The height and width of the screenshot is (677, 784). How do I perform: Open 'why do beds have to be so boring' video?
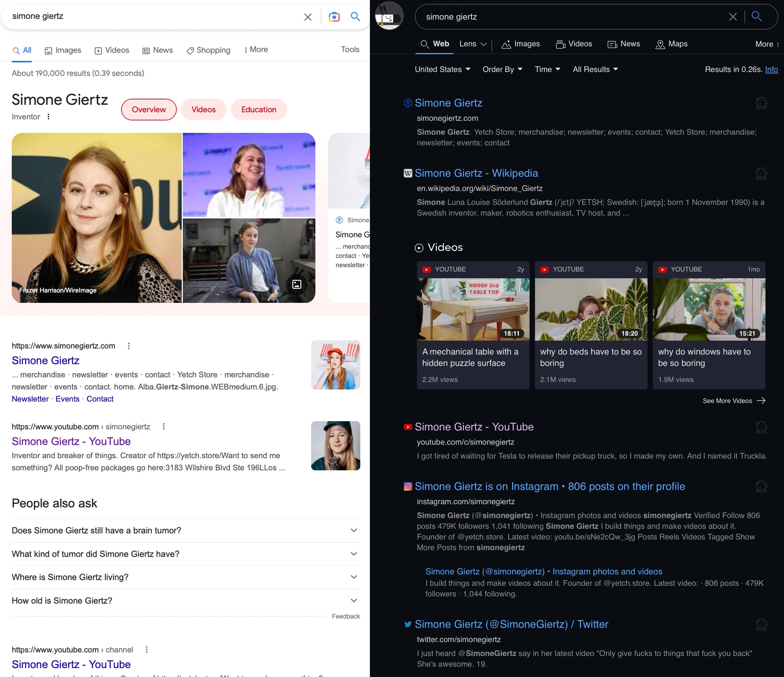pyautogui.click(x=591, y=325)
